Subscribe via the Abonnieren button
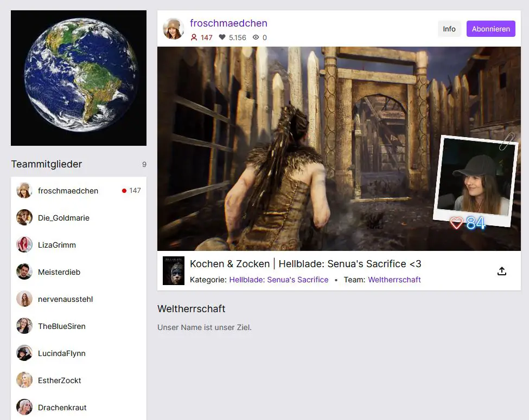529x420 pixels. point(490,29)
